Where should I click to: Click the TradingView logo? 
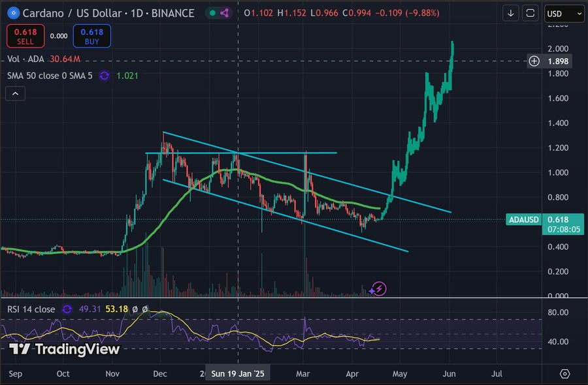(64, 349)
